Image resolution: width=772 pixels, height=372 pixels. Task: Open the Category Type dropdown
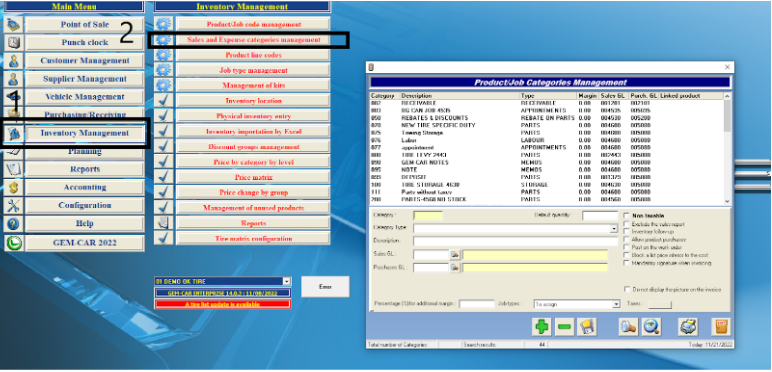[614, 229]
